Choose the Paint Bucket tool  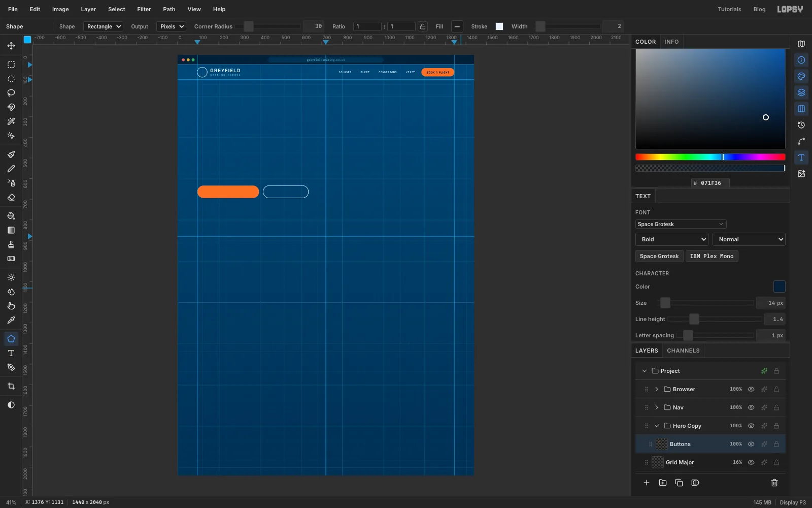11,216
